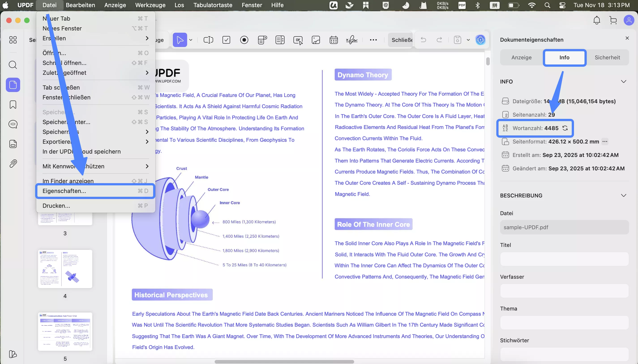Click the undo arrow icon
The image size is (638, 364).
point(424,40)
